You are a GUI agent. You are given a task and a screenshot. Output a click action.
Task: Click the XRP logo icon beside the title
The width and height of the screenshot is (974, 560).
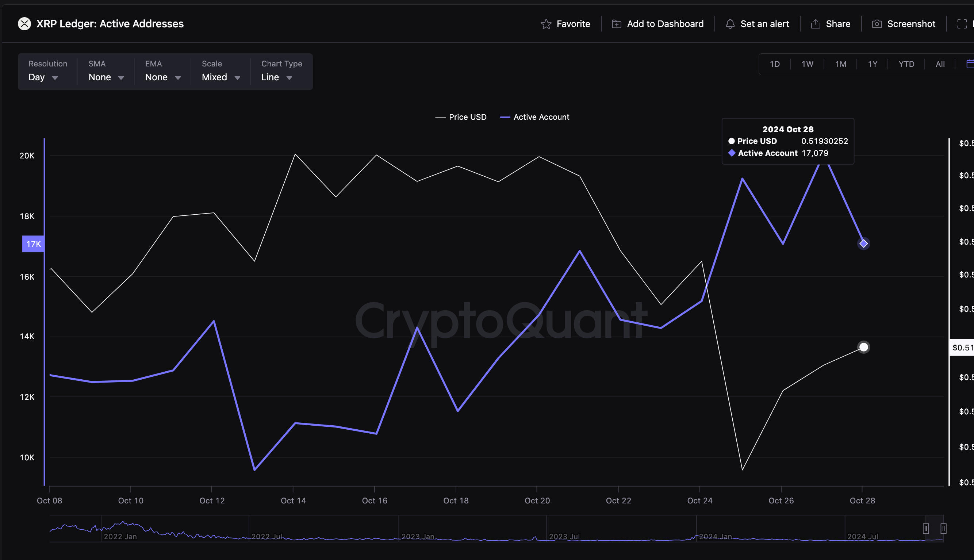pyautogui.click(x=24, y=24)
